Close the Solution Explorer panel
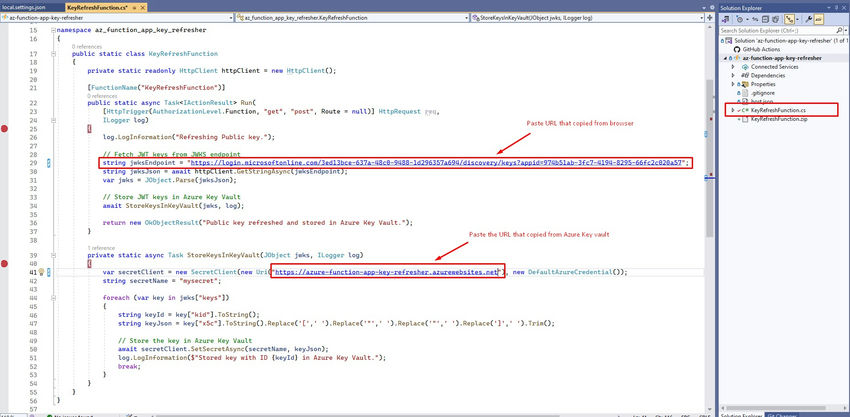The width and height of the screenshot is (850, 417). point(844,8)
